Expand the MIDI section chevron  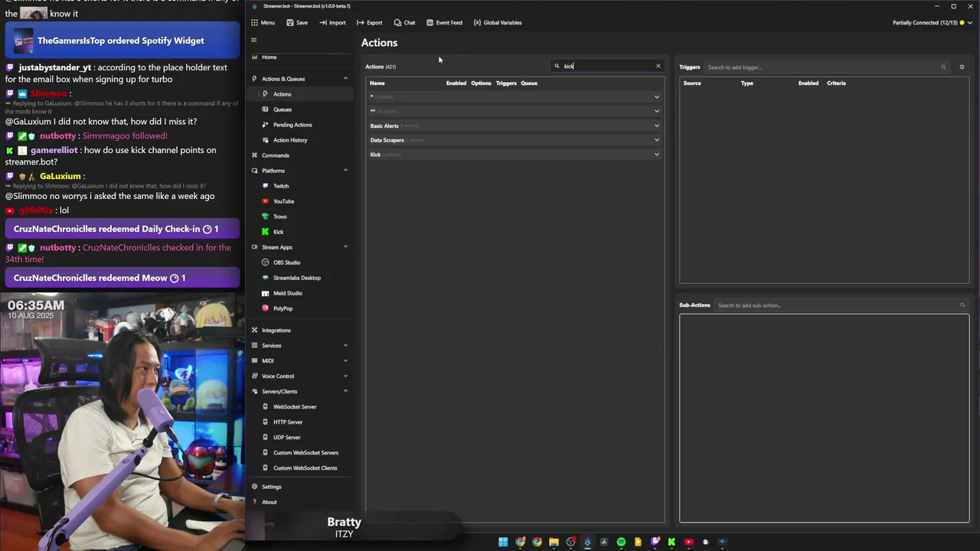345,360
